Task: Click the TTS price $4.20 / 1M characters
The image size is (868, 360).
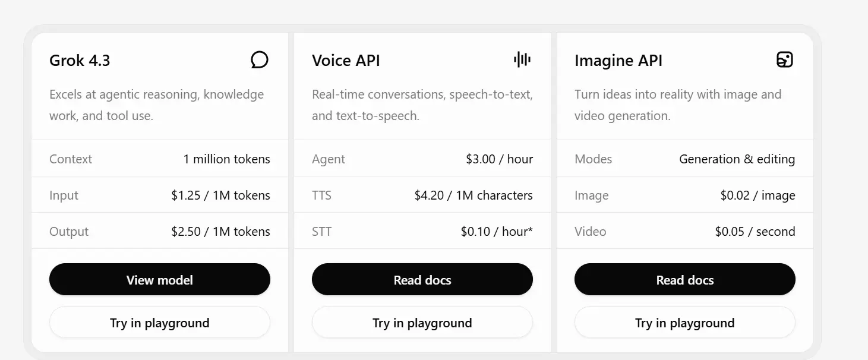Action: (474, 195)
